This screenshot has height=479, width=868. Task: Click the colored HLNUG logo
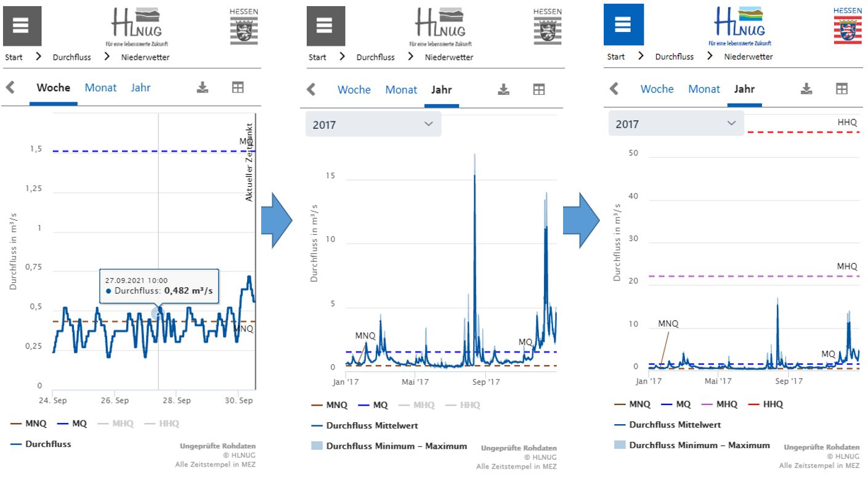740,25
